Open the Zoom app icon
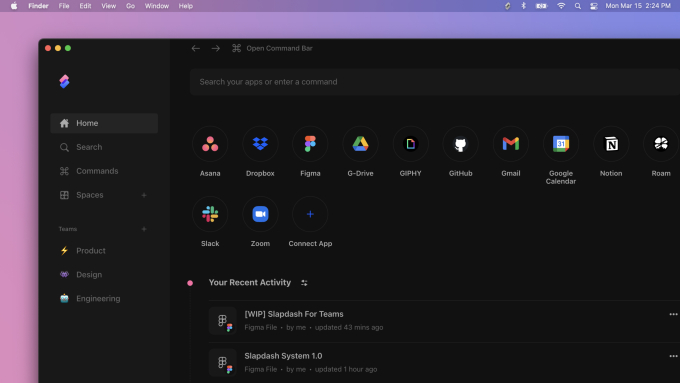This screenshot has width=680, height=383. pos(260,214)
